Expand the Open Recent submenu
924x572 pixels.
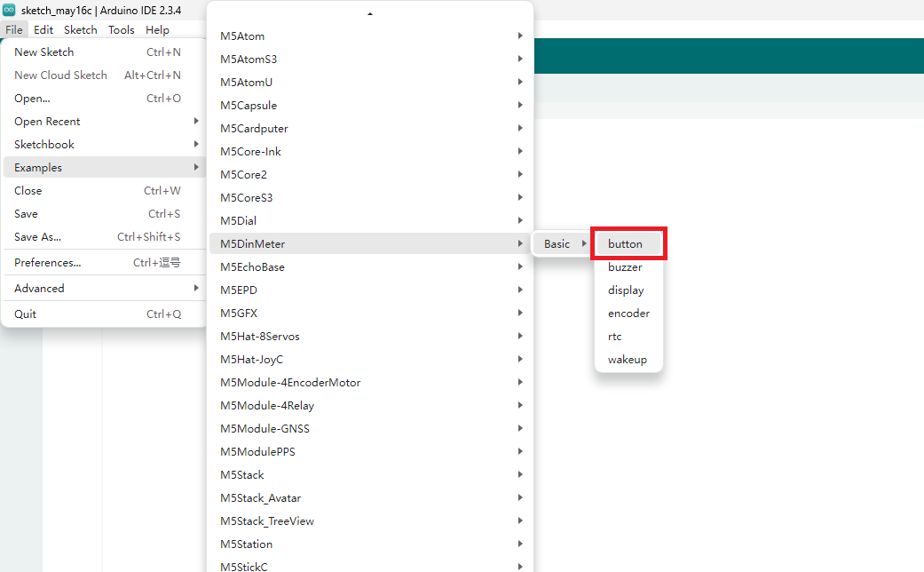(105, 121)
